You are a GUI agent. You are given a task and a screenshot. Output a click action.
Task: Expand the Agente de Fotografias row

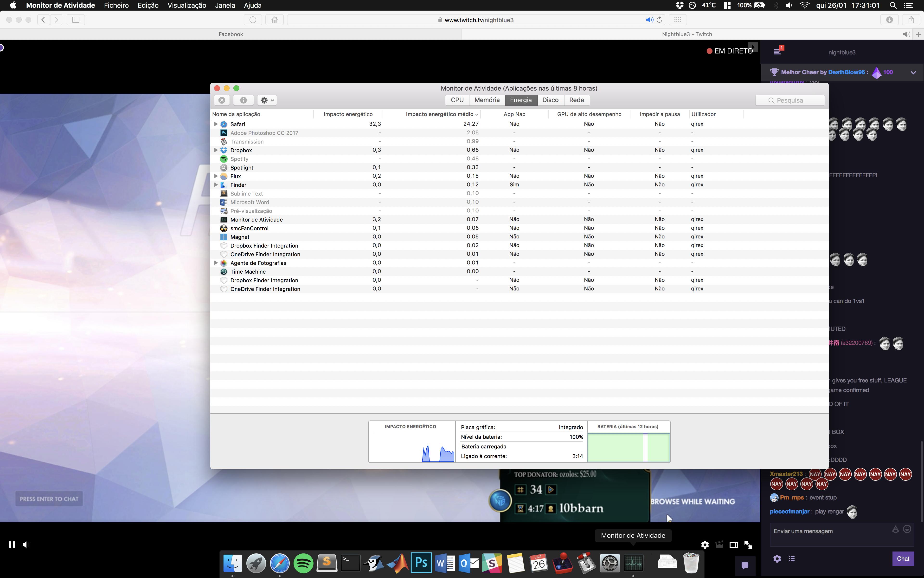tap(216, 263)
